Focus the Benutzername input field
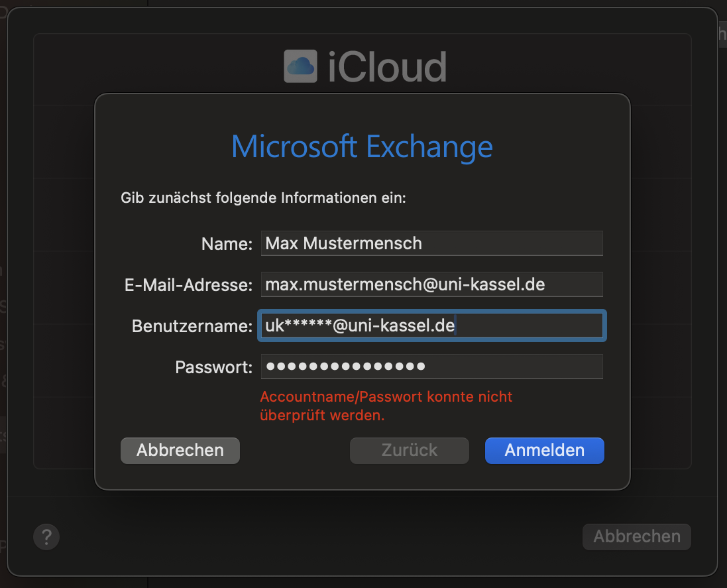The width and height of the screenshot is (727, 588). coord(431,325)
